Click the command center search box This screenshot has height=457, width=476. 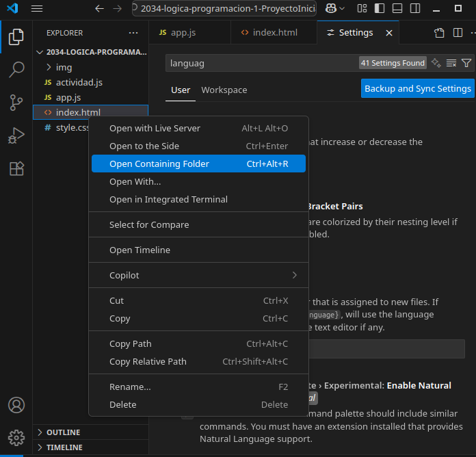point(224,8)
